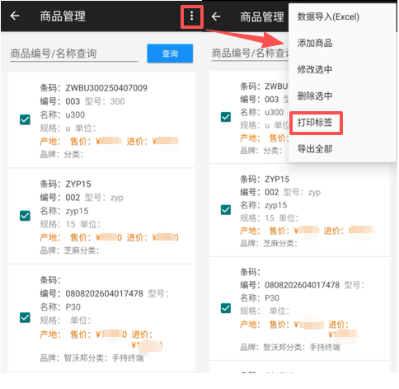Uncheck the zyp15 product in left screen
399x389 pixels.
(25, 216)
